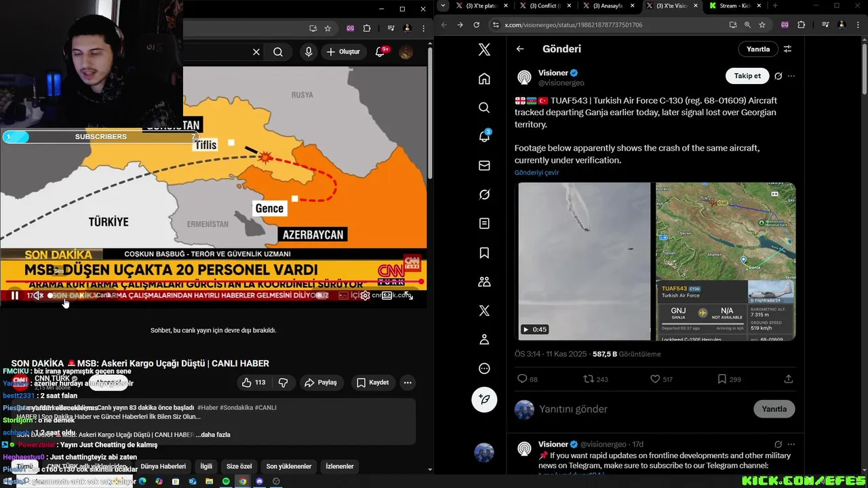Viewport: 868px width, 488px height.
Task: Click the Yanıtla button beside reply field
Action: [x=774, y=409]
